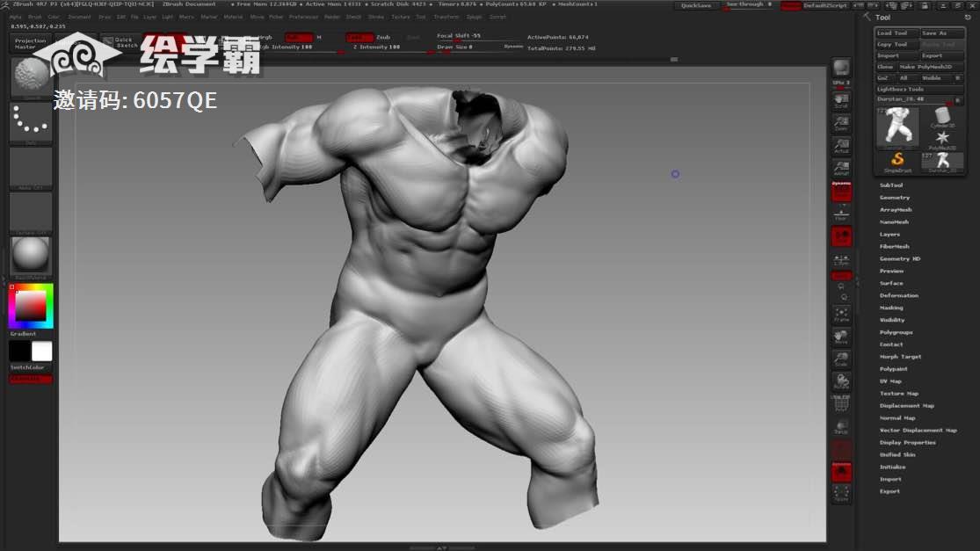Screen dimensions: 980x551
Task: Pick a color in the color picker
Action: point(31,306)
